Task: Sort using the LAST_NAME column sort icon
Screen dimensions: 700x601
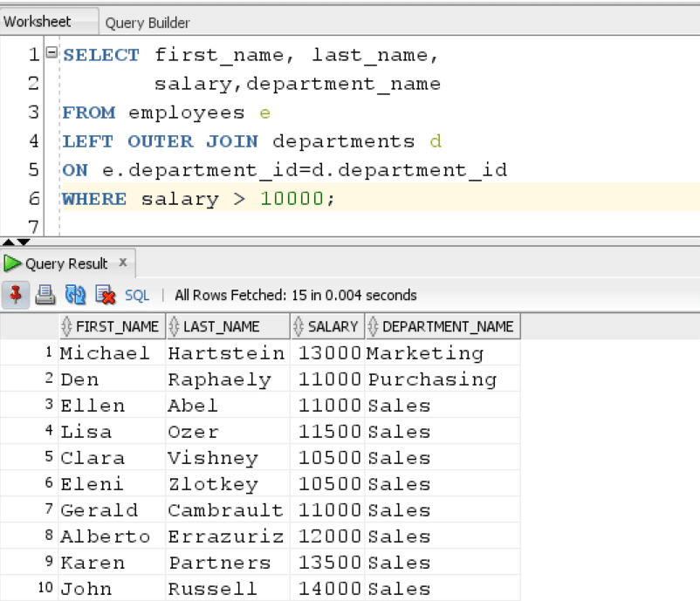Action: pos(176,325)
